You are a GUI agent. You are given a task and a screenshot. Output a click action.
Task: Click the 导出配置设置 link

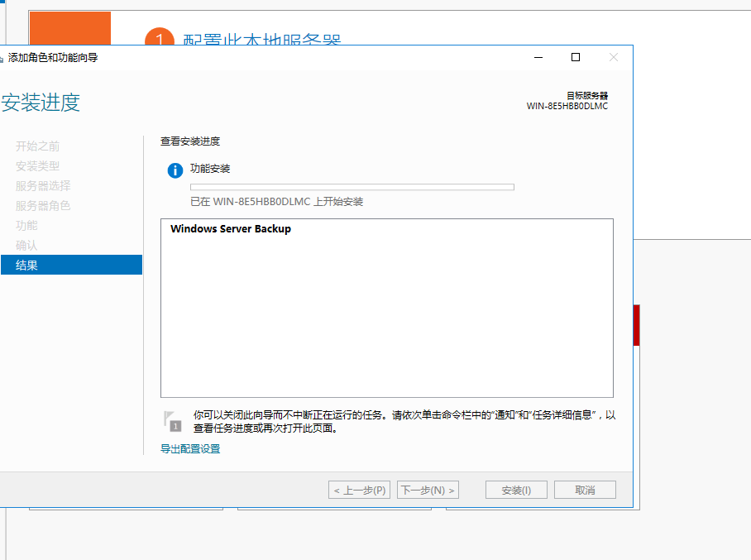pyautogui.click(x=191, y=448)
